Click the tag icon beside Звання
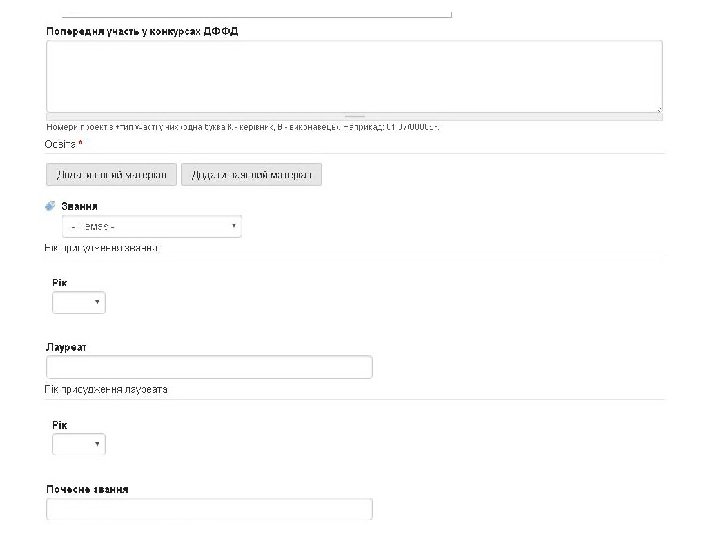Screen dimensions: 720x540 (x=51, y=206)
